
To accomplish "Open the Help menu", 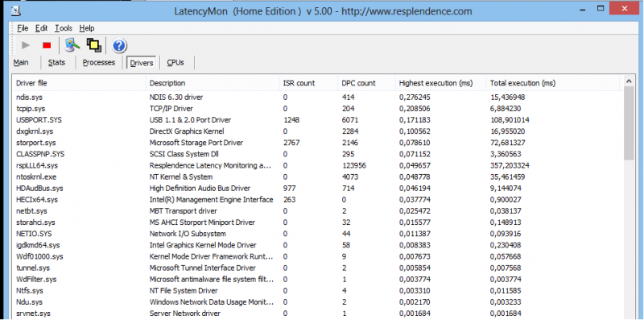I will point(87,28).
